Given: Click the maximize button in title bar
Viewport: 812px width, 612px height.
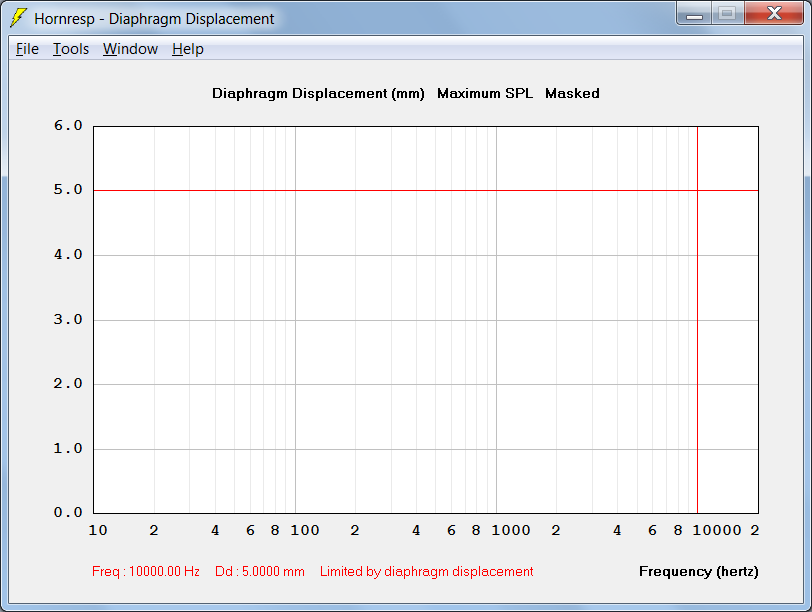Looking at the screenshot, I should pos(728,13).
